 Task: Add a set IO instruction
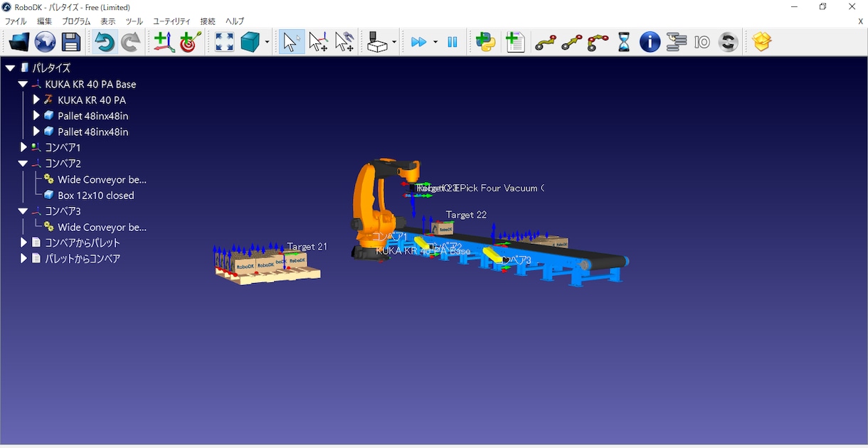[x=702, y=43]
